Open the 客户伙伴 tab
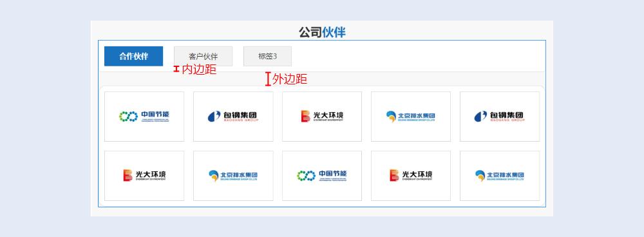 point(204,56)
